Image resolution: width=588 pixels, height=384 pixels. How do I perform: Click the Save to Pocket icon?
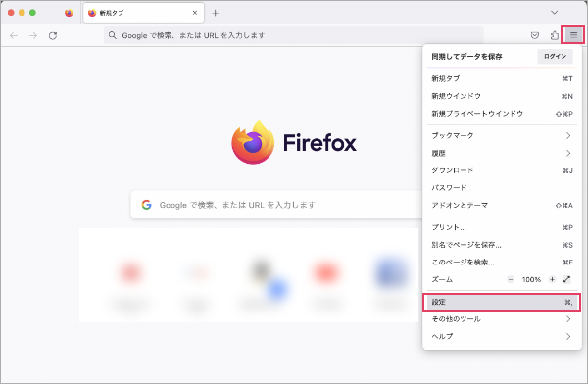click(535, 35)
